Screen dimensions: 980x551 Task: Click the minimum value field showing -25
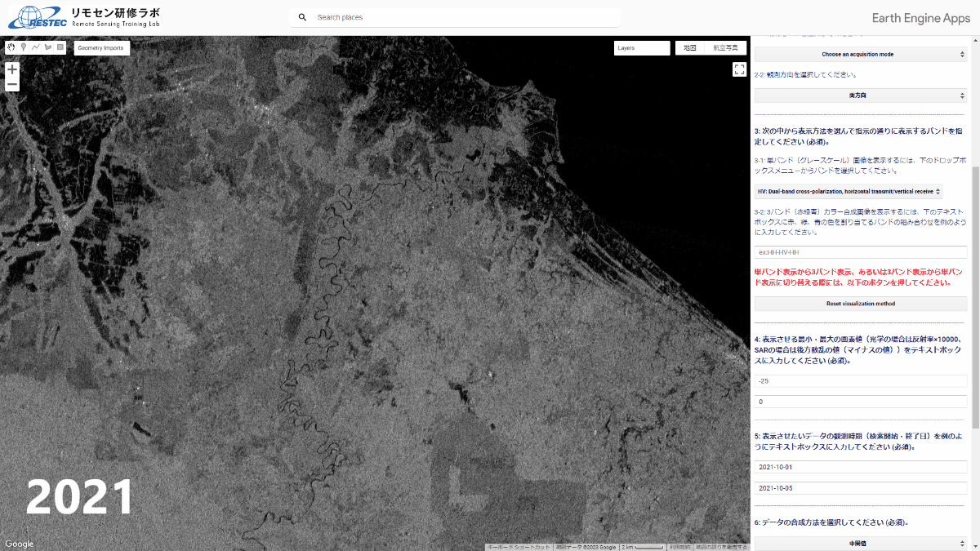861,381
